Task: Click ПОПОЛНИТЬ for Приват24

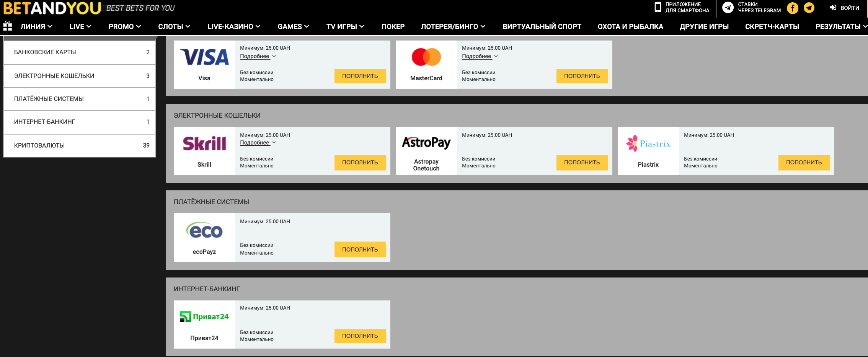Action: coord(360,336)
